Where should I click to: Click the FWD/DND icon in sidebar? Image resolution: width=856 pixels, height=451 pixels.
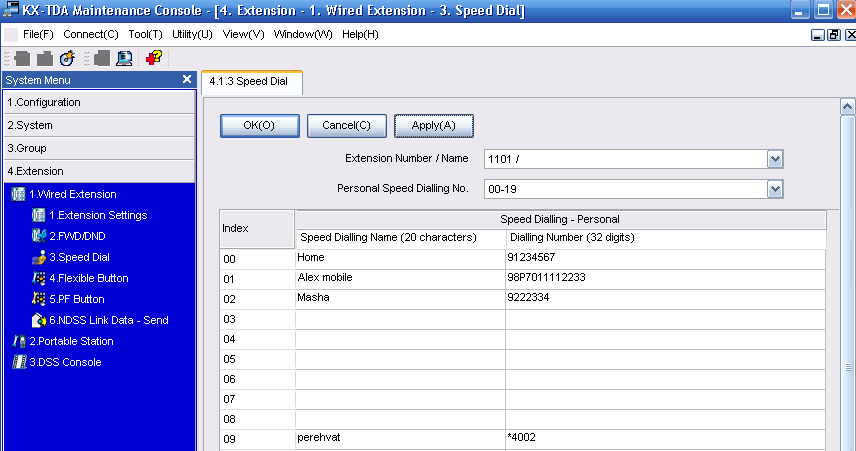coord(38,236)
